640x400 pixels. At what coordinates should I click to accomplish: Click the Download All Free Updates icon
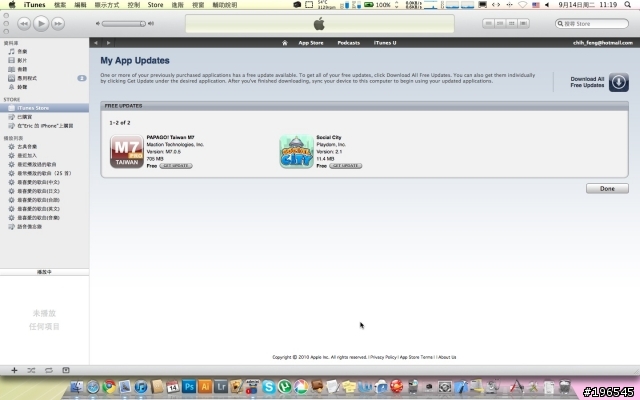tap(619, 82)
